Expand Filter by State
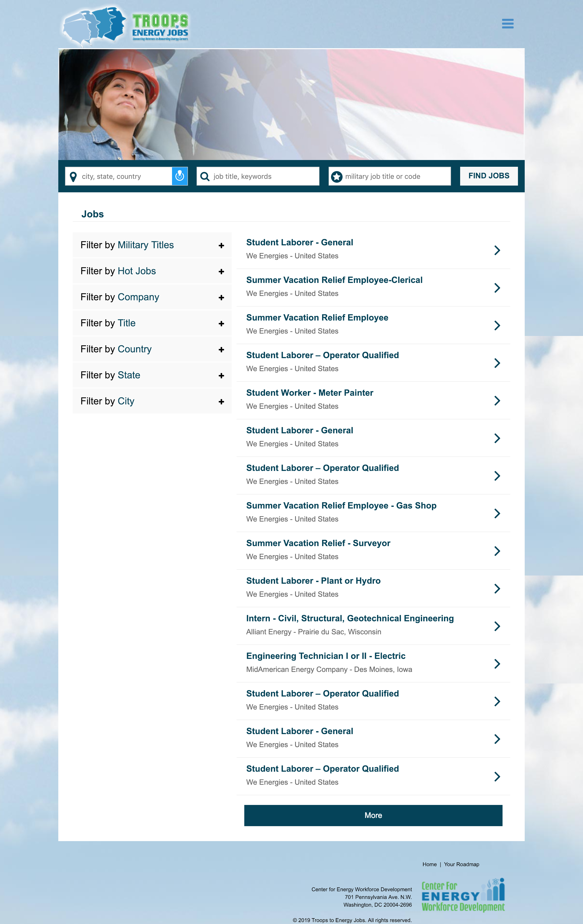The height and width of the screenshot is (924, 583). click(x=152, y=375)
